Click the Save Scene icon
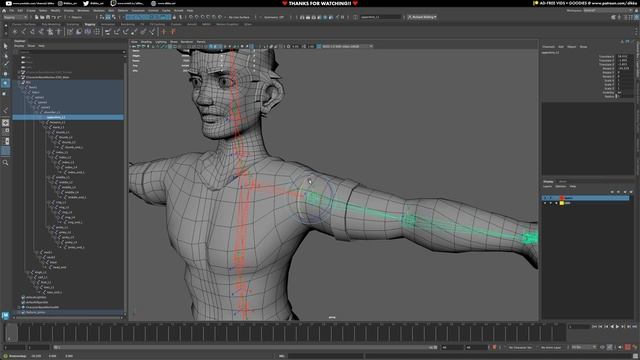The height and width of the screenshot is (360, 640). (48, 17)
